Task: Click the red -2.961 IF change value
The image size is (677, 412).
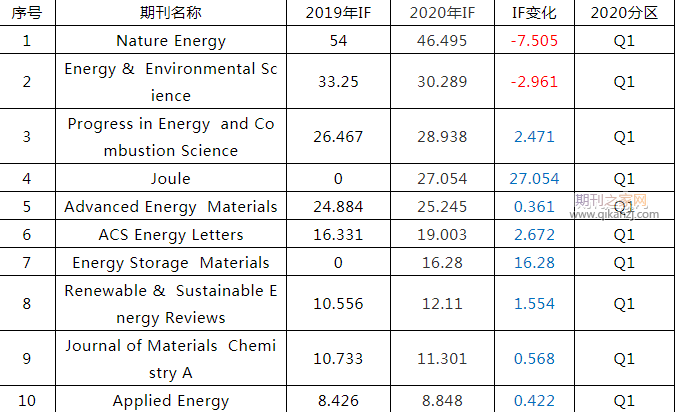Action: (534, 82)
